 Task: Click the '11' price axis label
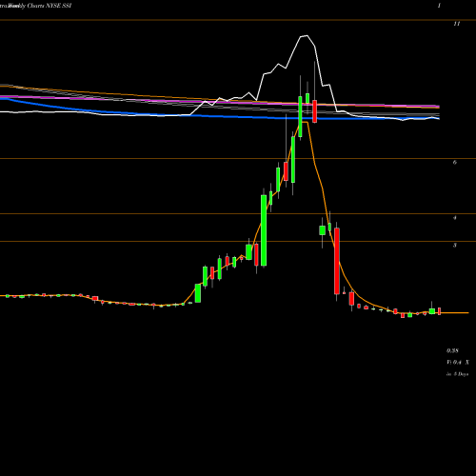pyautogui.click(x=456, y=24)
